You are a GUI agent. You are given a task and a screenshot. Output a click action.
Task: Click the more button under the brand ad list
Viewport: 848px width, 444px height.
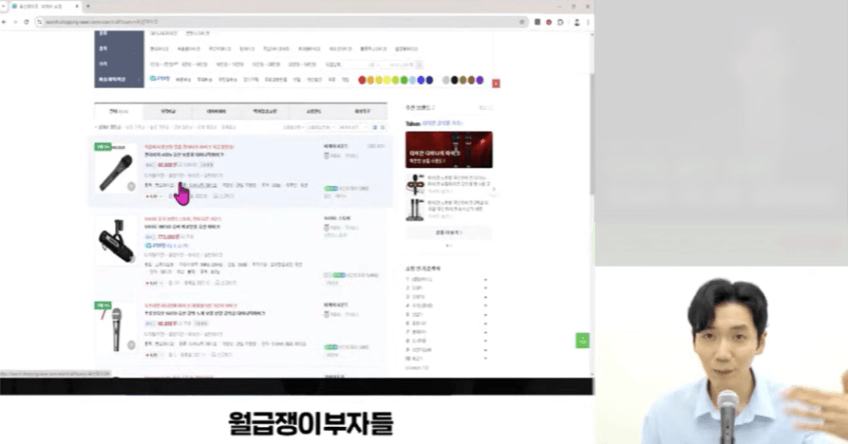pos(449,233)
